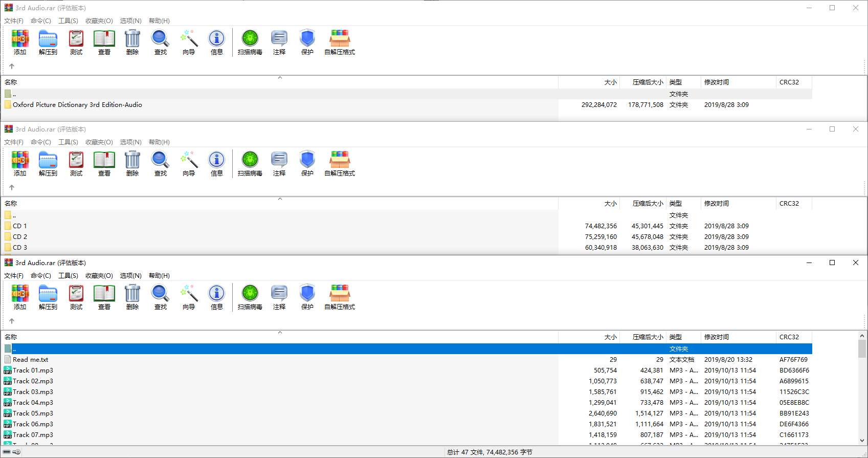The image size is (868, 458).
Task: Select Oxford Picture Dictionary 3rd Edition-Audio folder
Action: pos(77,105)
